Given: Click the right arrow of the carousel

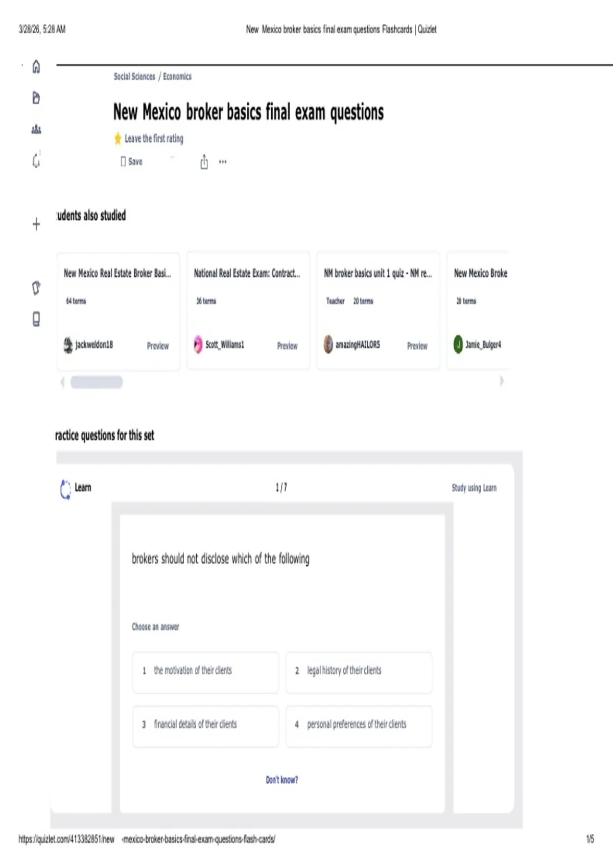Looking at the screenshot, I should tap(502, 381).
